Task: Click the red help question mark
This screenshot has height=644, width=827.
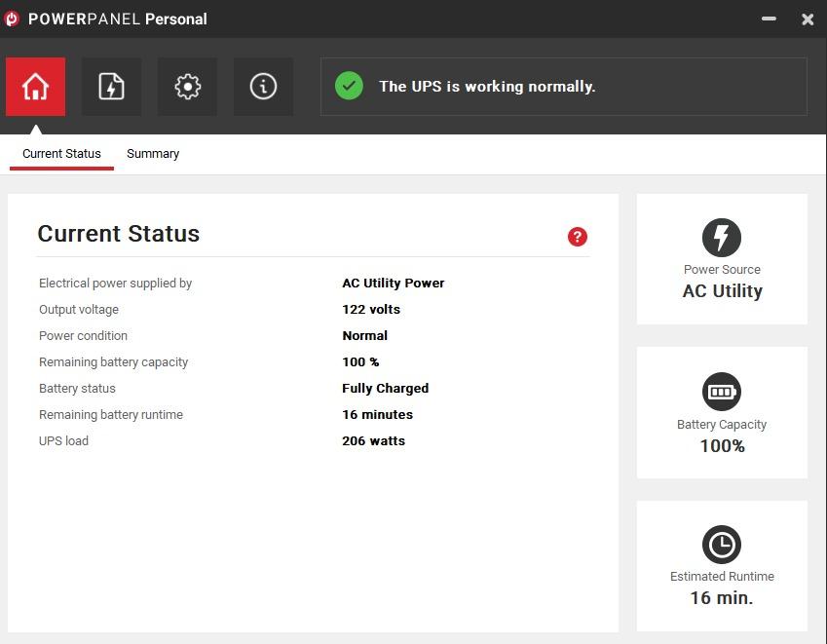Action: (578, 237)
